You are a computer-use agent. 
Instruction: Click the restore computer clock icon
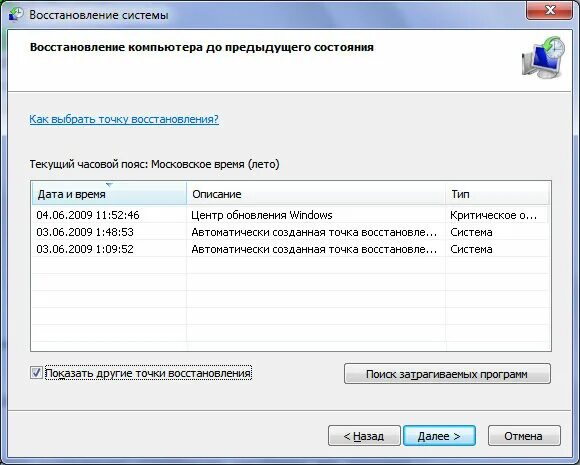point(543,57)
